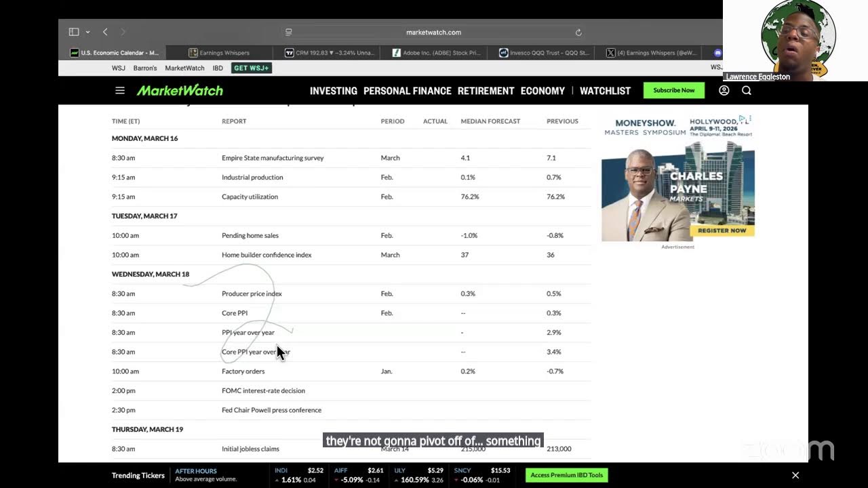Click the SNCY trending ticker
Image resolution: width=868 pixels, height=488 pixels.
(481, 475)
